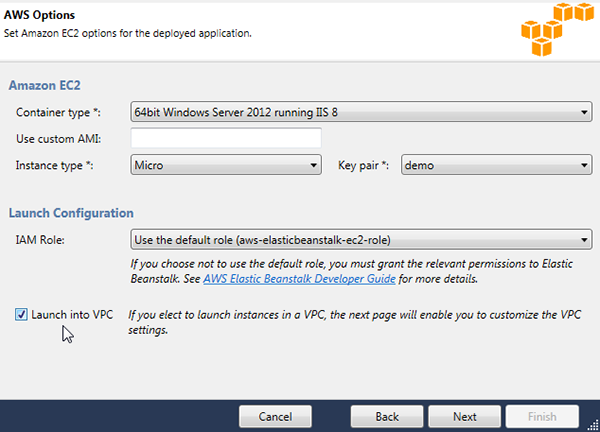The image size is (600, 432).
Task: Click the VPC settings explanation text
Action: 354,322
